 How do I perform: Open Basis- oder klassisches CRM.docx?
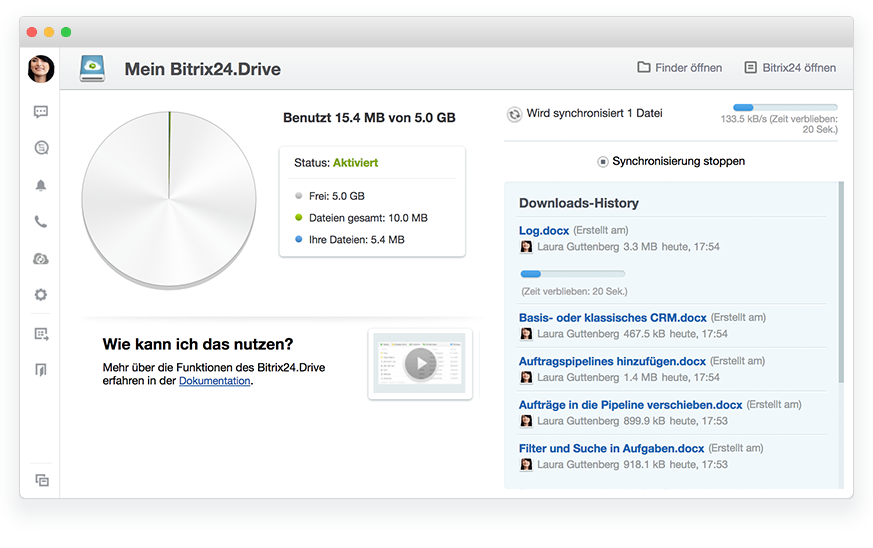[612, 318]
